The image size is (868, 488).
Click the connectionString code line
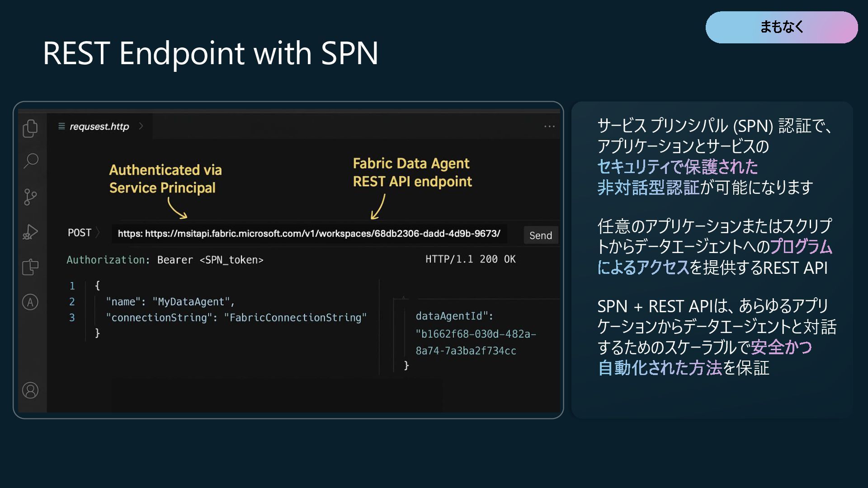[x=236, y=318]
